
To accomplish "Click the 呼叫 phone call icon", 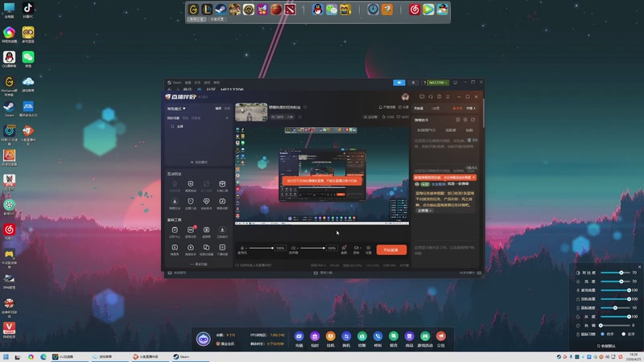I will point(378,339).
